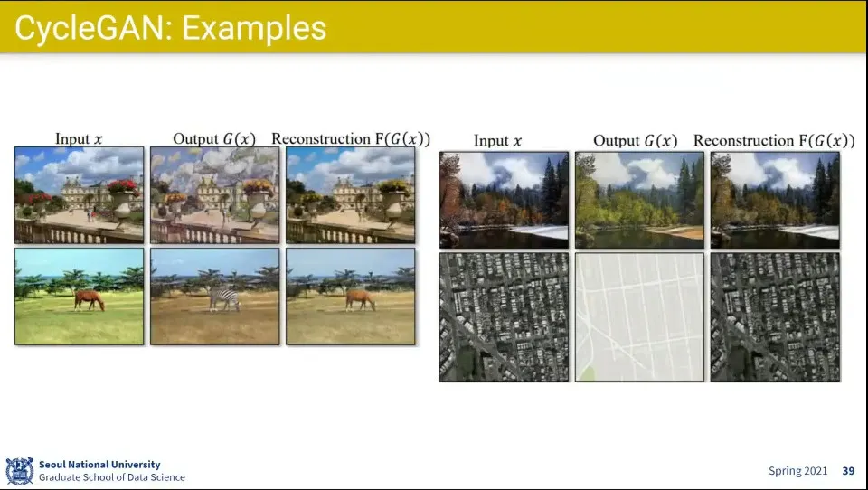This screenshot has height=490, width=868.
Task: Click the left group's 'Reconstruction F(G(x))' label
Action: (351, 139)
